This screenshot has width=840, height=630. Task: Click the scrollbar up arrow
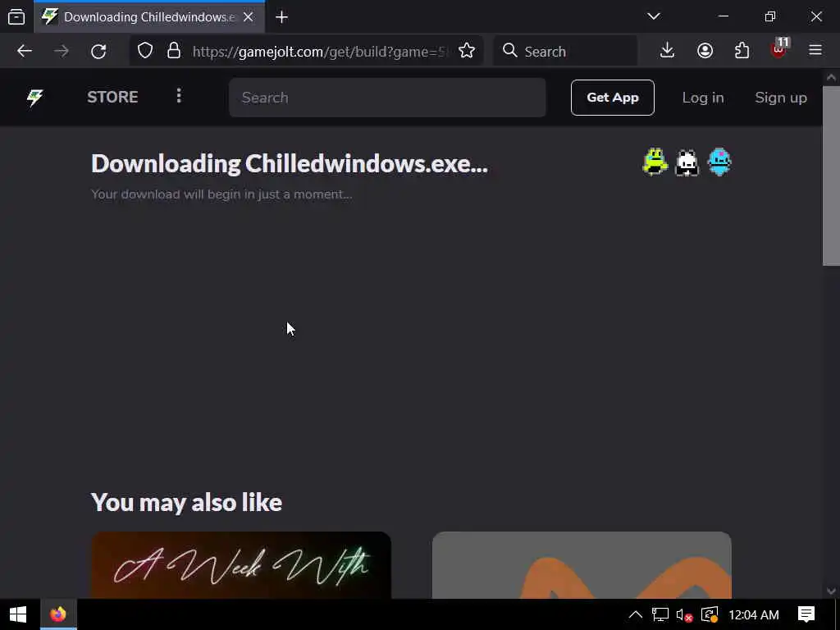click(x=831, y=77)
